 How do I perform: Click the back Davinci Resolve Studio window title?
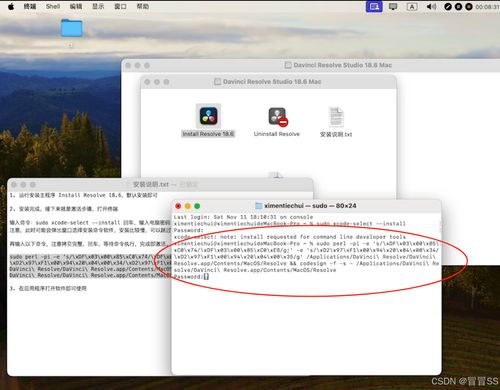click(x=343, y=65)
